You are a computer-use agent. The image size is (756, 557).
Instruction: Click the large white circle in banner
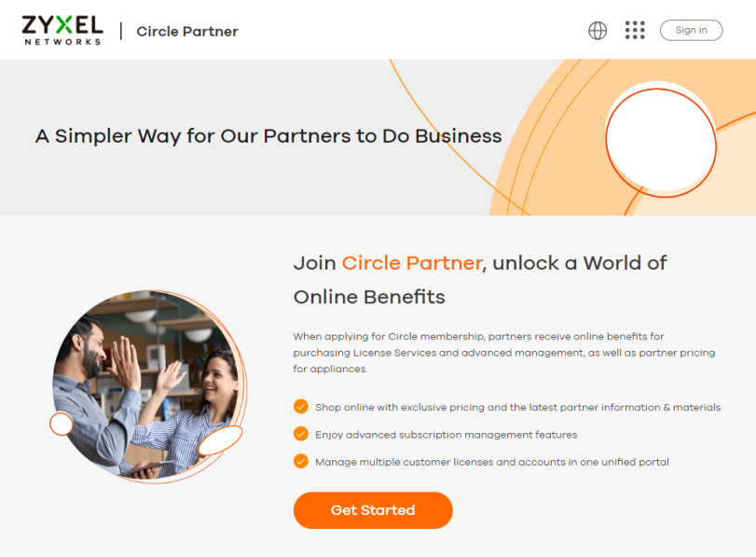[661, 140]
